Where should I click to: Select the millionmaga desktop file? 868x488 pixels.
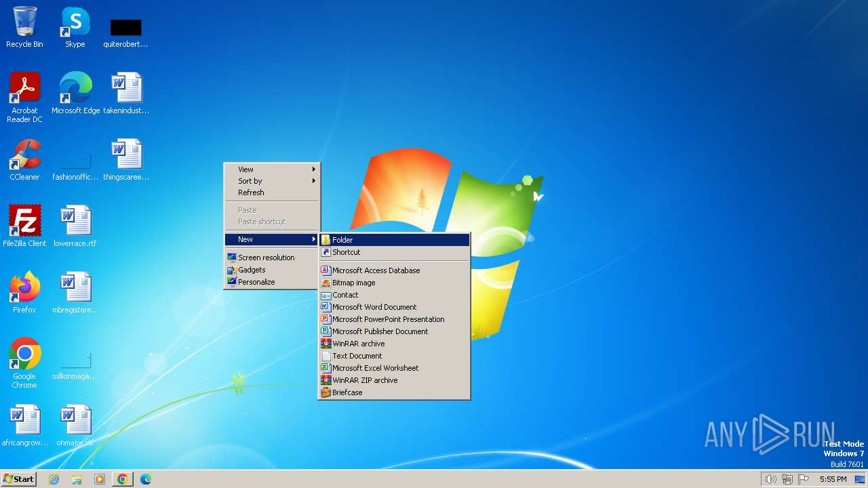pyautogui.click(x=75, y=366)
